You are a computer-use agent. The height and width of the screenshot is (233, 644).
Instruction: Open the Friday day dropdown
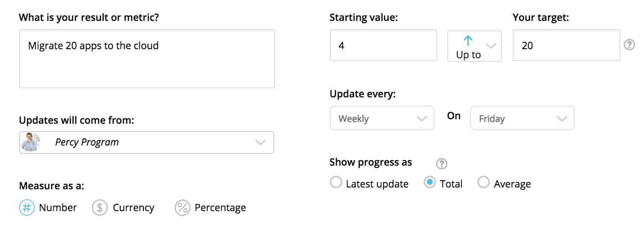522,118
